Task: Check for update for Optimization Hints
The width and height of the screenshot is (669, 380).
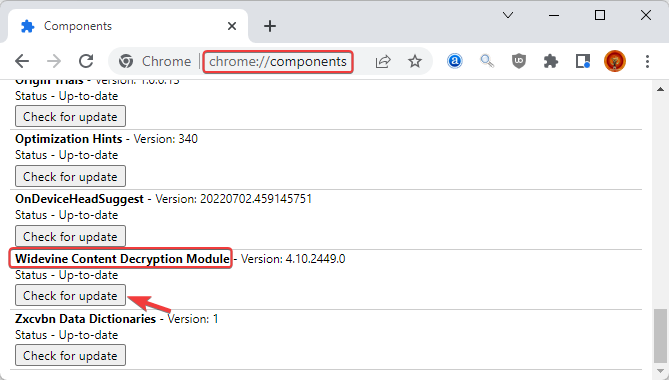Action: [70, 176]
